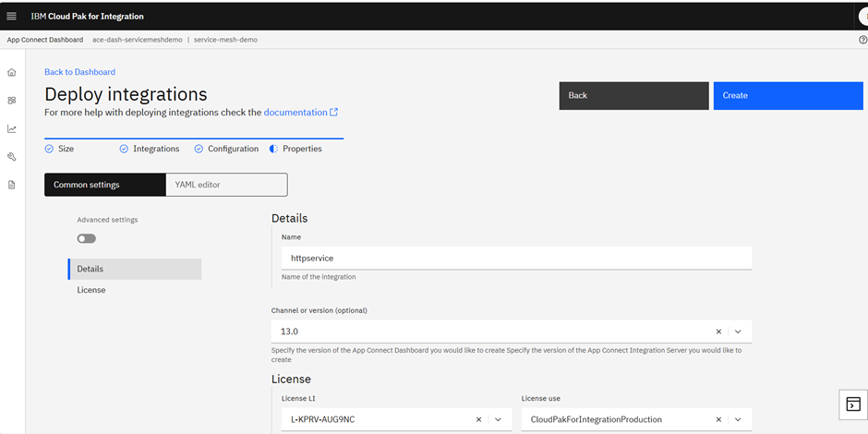This screenshot has height=434, width=868.
Task: Go to the Integrations step label
Action: [x=156, y=149]
